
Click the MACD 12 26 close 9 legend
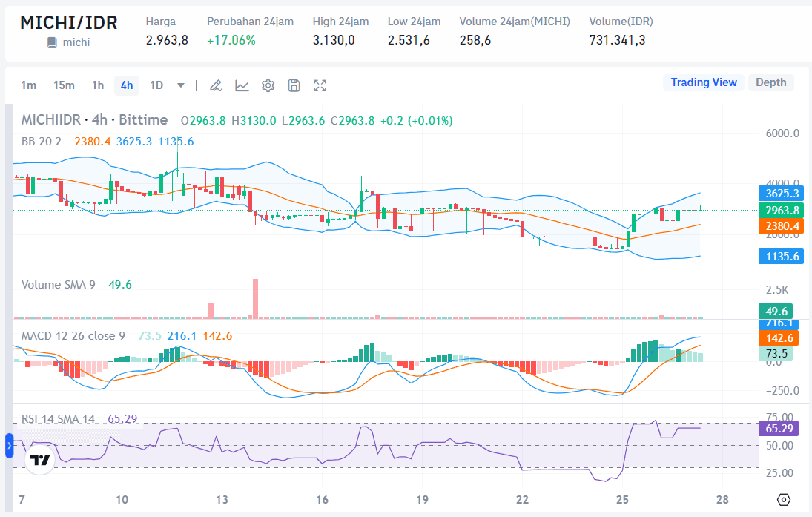click(73, 336)
